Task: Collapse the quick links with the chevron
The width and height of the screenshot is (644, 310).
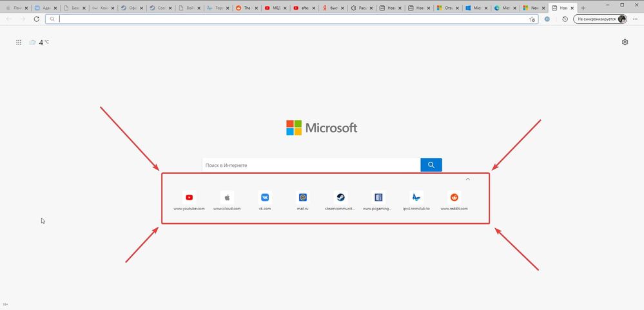Action: 468,179
